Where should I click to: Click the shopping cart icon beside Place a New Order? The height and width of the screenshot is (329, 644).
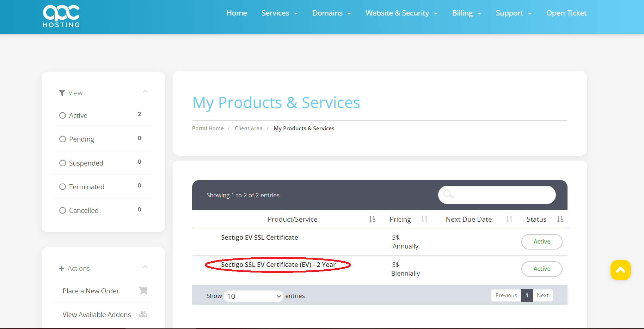(x=143, y=291)
